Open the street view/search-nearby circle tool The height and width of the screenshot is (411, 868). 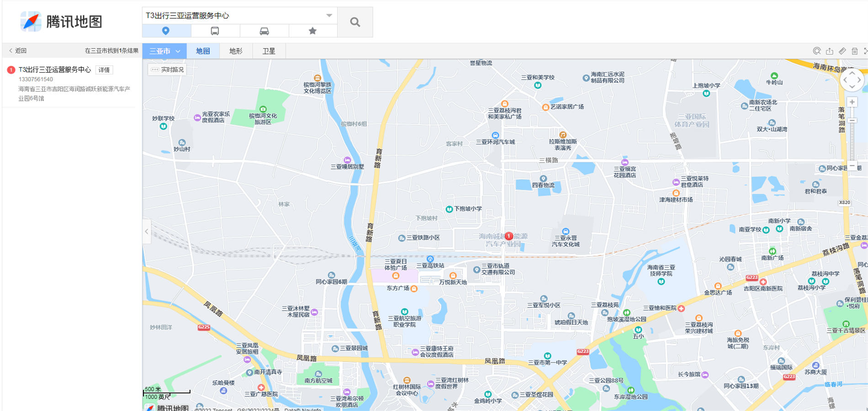tap(817, 51)
